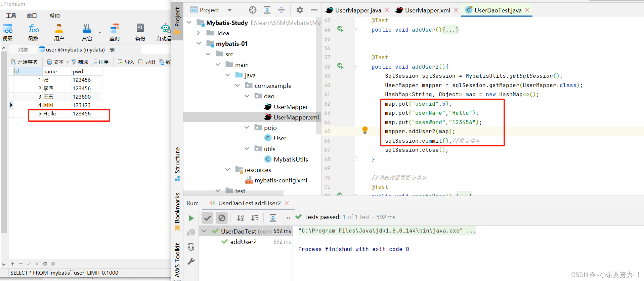Switch to the UserMapper.xml editor tab
This screenshot has height=281, width=644.
[x=427, y=10]
